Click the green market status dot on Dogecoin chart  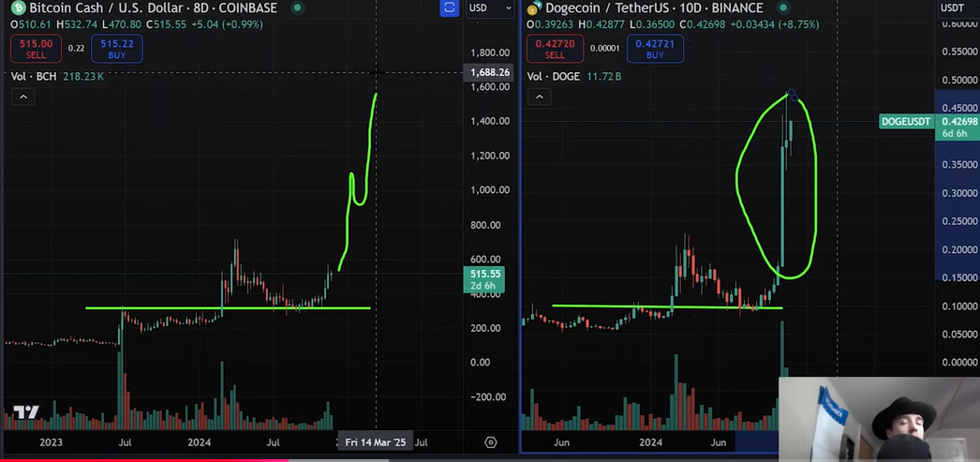[x=783, y=8]
